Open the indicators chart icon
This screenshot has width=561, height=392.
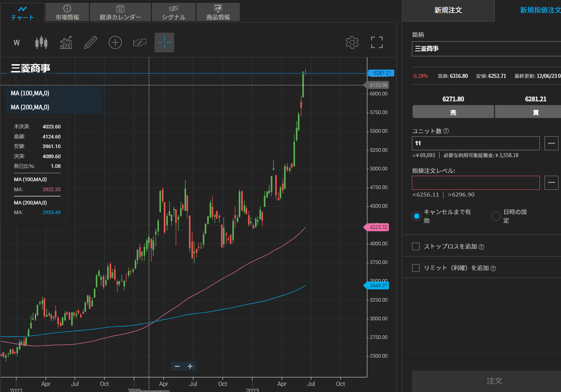pos(66,42)
